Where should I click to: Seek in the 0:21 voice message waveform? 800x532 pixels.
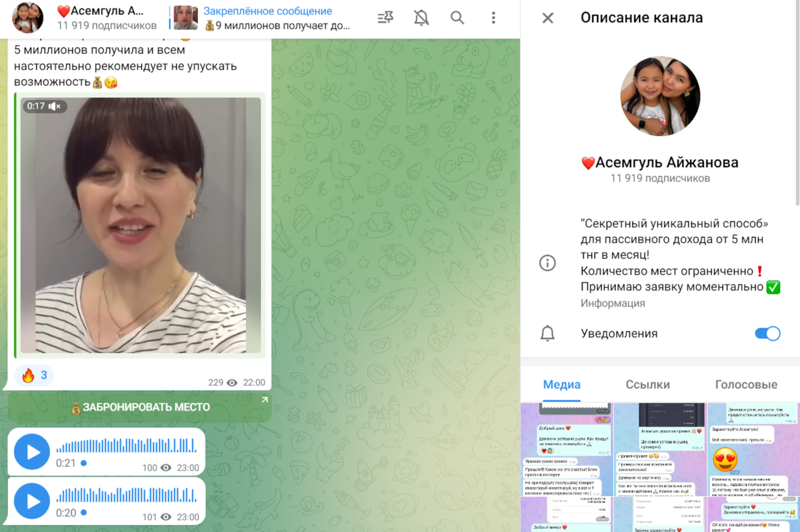pos(126,445)
